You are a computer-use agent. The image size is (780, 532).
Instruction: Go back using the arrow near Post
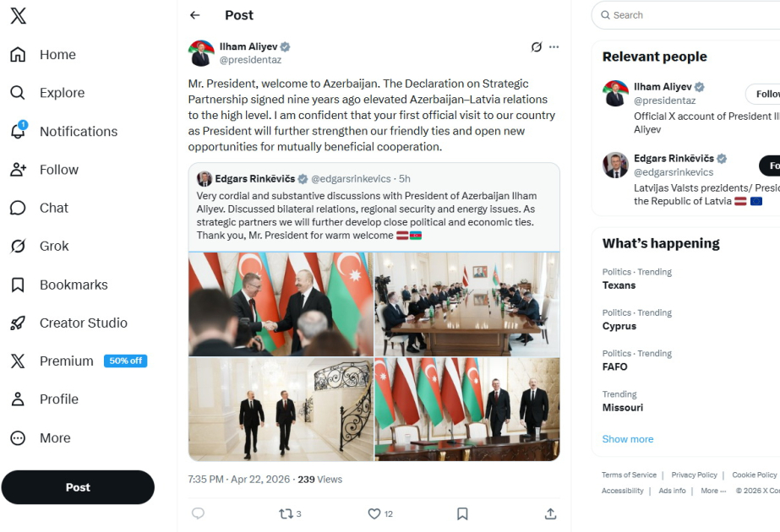(194, 15)
